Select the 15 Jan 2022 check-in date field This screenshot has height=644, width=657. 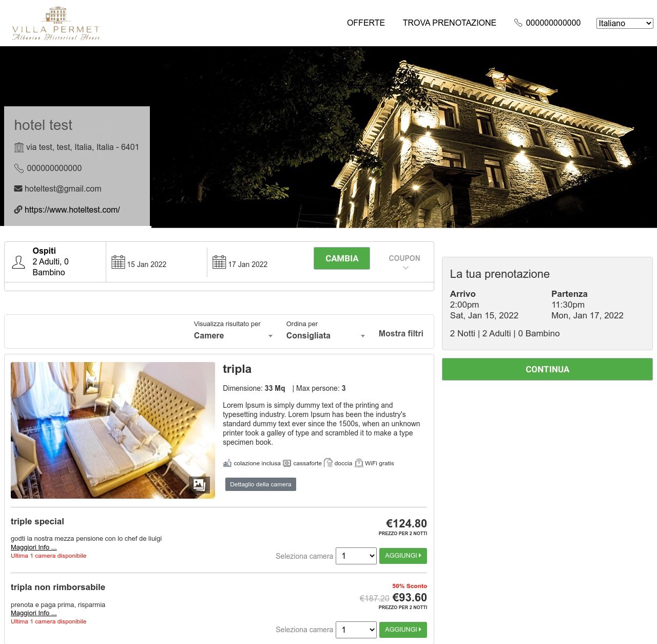(157, 262)
